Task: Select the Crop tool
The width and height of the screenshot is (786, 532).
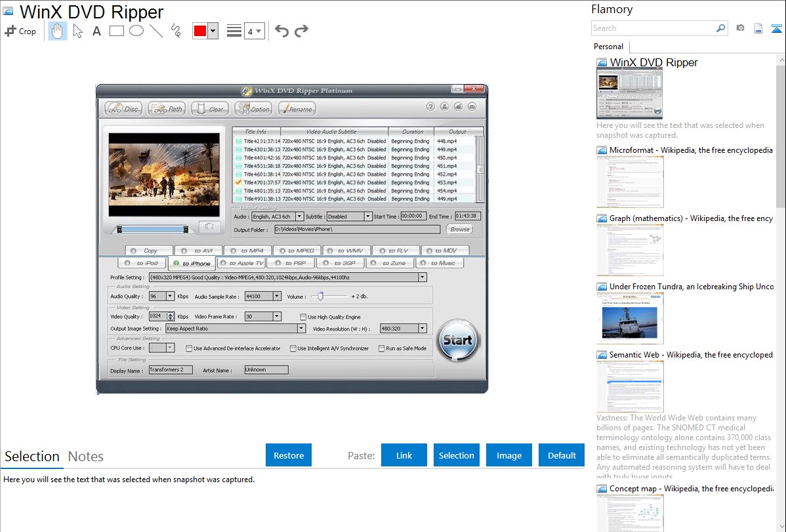Action: pos(20,31)
